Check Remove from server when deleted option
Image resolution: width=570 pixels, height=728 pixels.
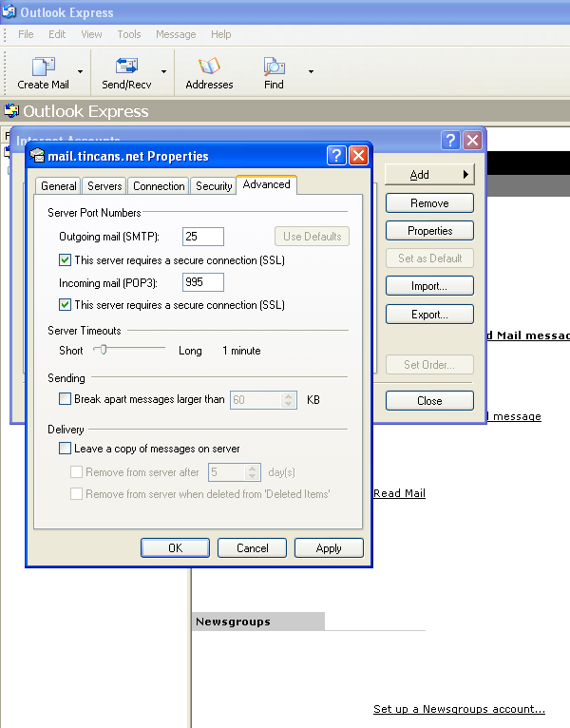76,493
